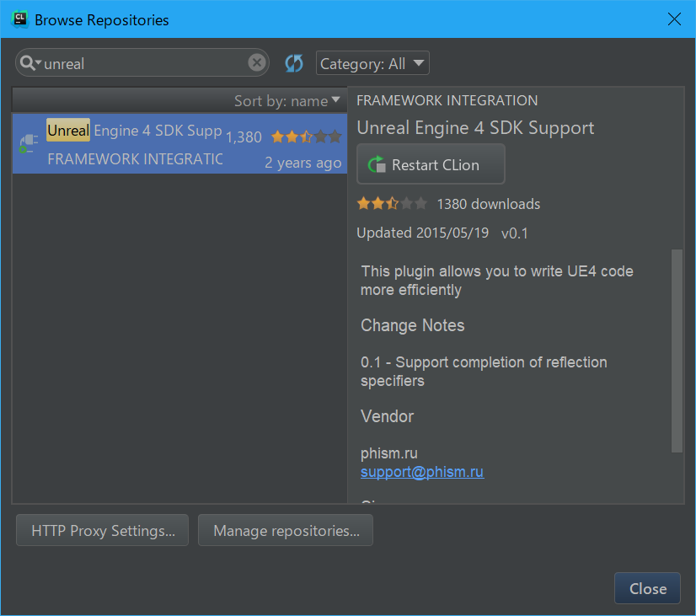This screenshot has height=616, width=696.
Task: Click Manage repositories button
Action: pyautogui.click(x=286, y=530)
